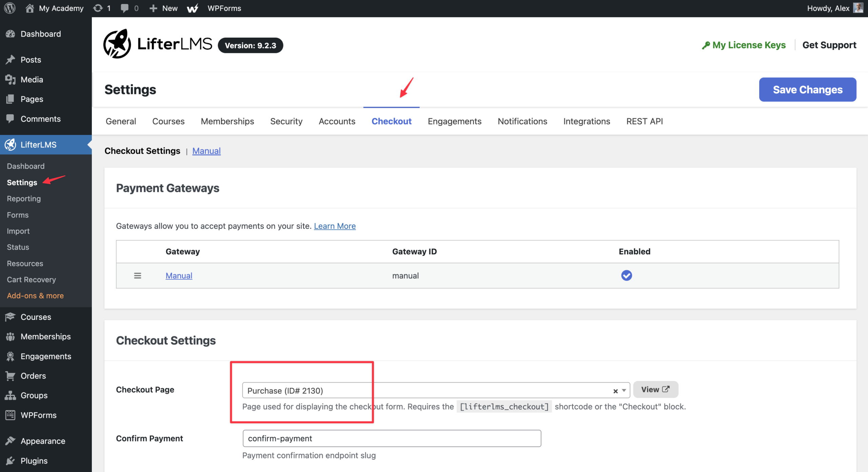
Task: Click the Confirm Payment slug field
Action: [392, 438]
